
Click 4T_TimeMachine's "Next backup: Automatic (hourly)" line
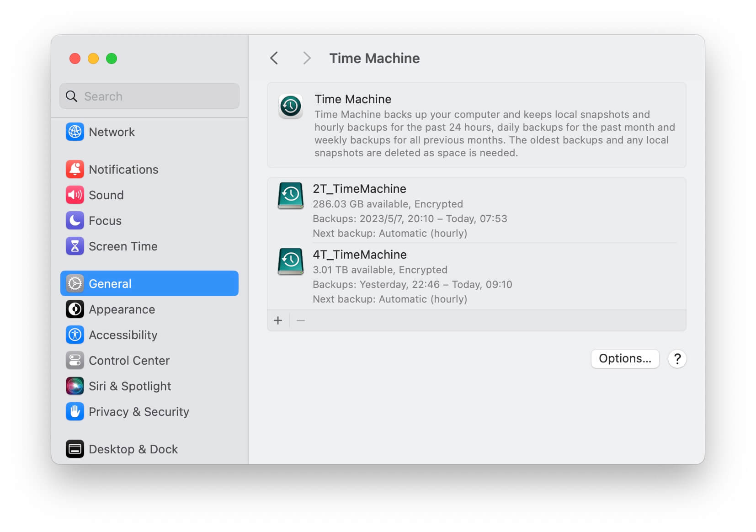[x=390, y=299]
